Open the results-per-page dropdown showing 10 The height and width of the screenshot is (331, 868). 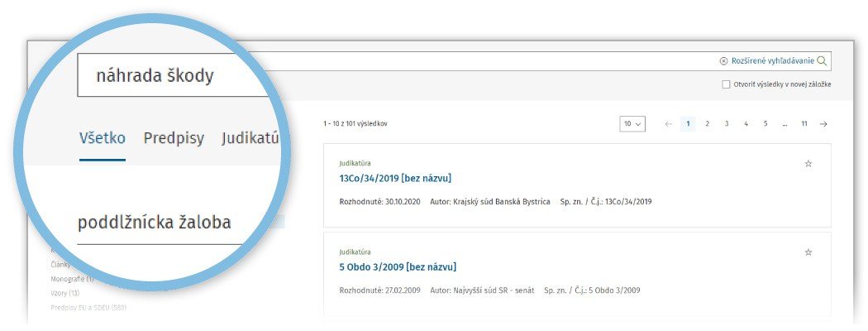click(632, 124)
